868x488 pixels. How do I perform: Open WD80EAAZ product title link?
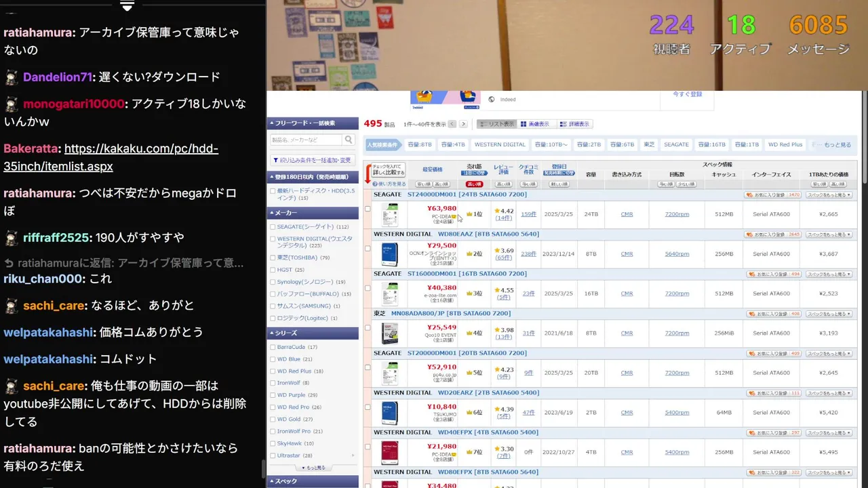click(488, 235)
